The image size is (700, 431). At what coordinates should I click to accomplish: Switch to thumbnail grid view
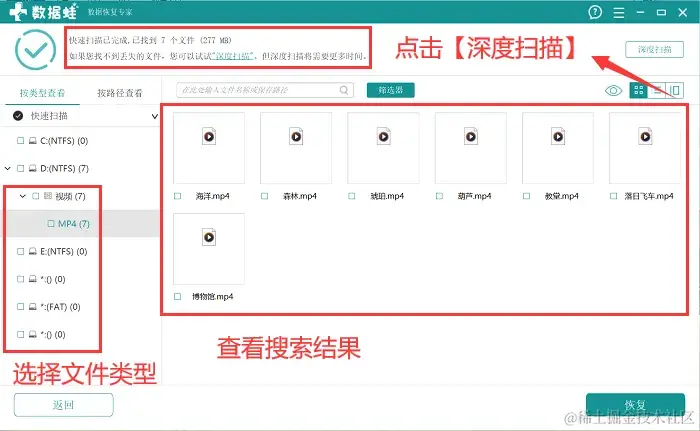coord(639,90)
